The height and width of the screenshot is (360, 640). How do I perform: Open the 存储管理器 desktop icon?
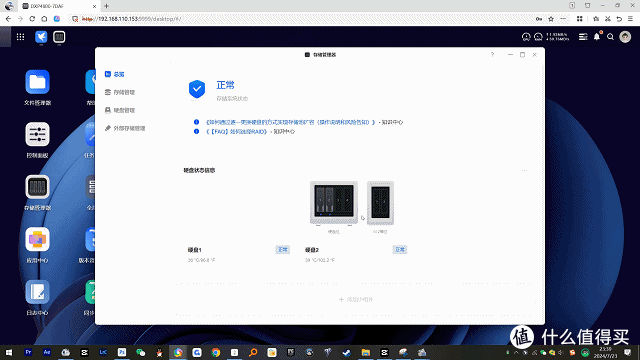tap(37, 187)
